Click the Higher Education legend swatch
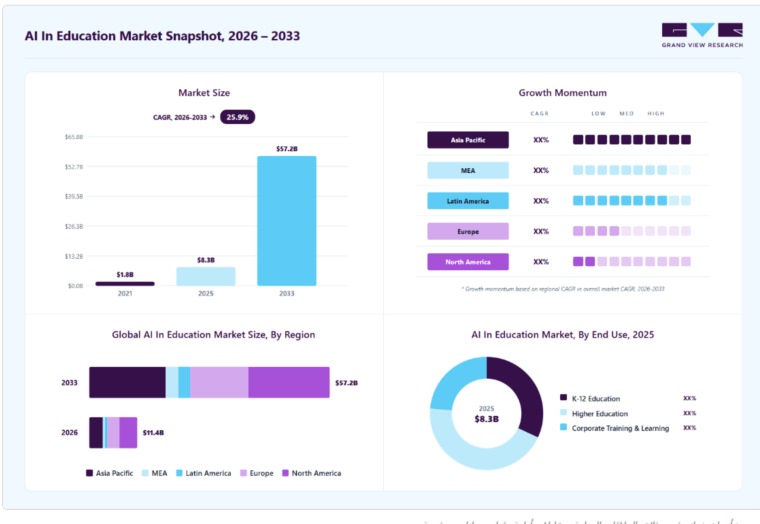This screenshot has width=760, height=524. (563, 413)
